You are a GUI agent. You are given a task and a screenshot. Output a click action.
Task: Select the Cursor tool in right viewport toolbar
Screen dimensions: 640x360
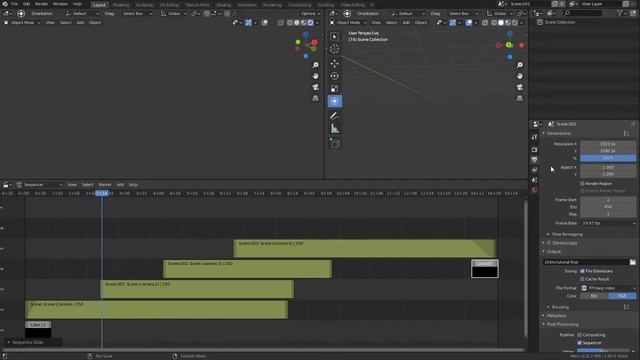coord(334,49)
